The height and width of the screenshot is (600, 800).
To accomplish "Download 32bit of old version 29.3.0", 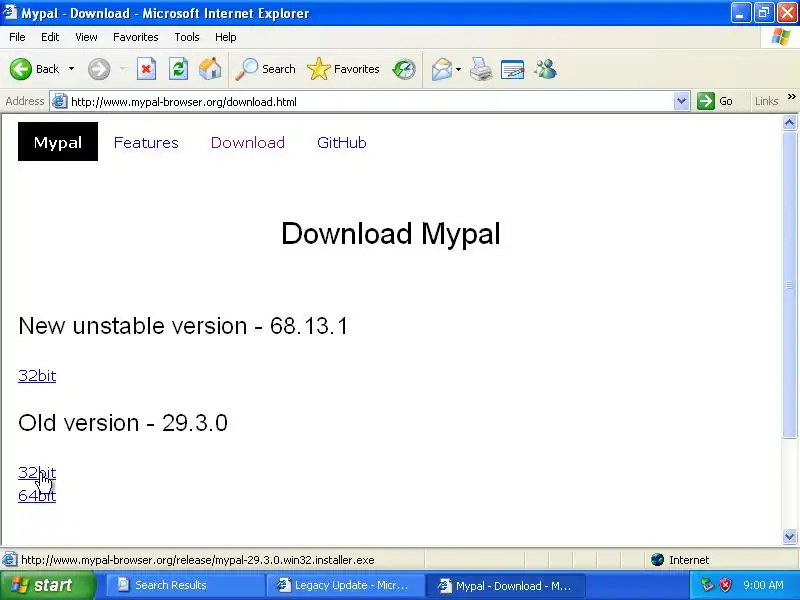I will pos(37,472).
